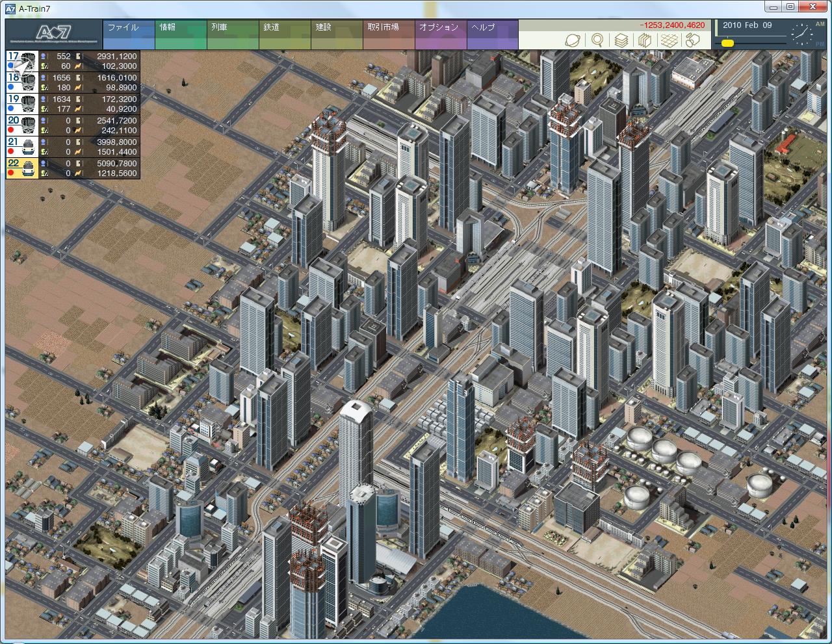
Task: Click train 19's value 40,9200
Action: click(x=122, y=109)
